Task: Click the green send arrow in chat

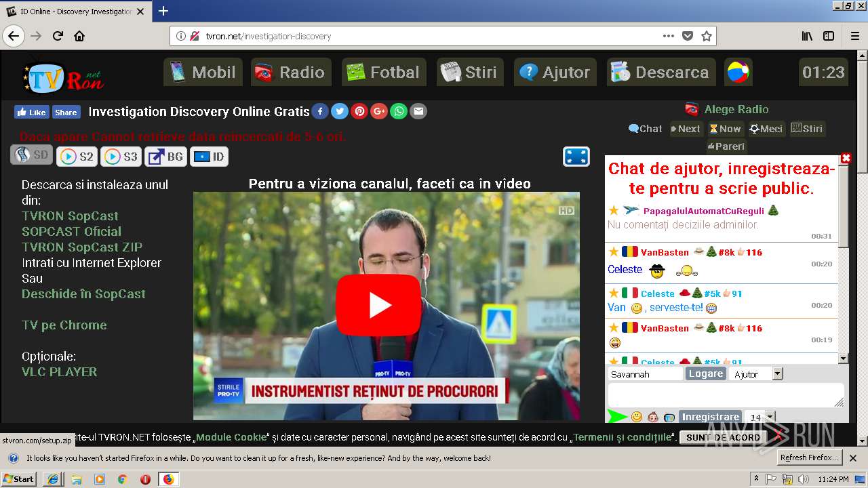Action: pos(617,417)
